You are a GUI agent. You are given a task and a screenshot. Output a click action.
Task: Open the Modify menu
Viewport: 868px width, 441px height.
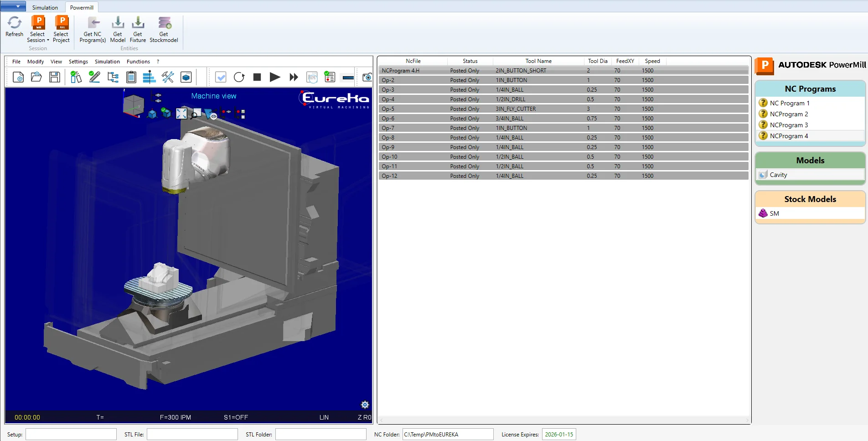[x=36, y=62]
